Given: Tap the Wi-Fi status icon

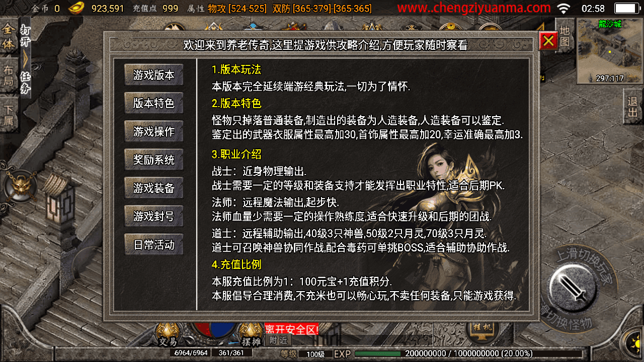Looking at the screenshot, I should (564, 9).
